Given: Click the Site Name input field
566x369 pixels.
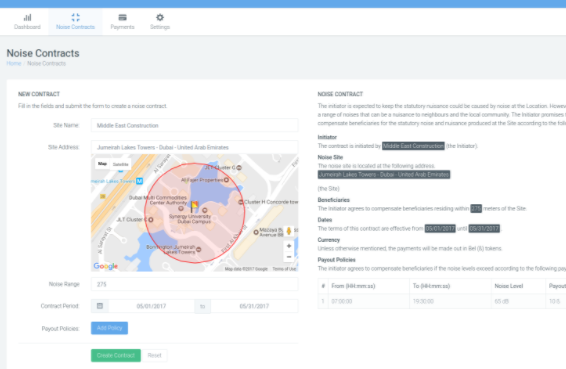Looking at the screenshot, I should pyautogui.click(x=195, y=126).
